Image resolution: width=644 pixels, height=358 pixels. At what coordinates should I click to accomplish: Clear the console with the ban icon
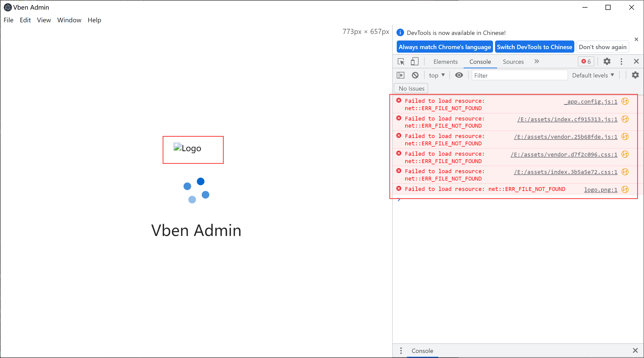[x=415, y=75]
